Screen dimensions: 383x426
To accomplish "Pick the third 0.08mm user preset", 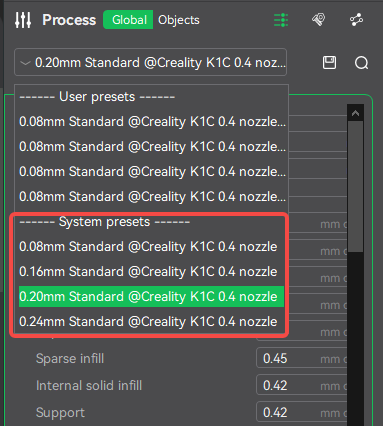I will pos(152,172).
